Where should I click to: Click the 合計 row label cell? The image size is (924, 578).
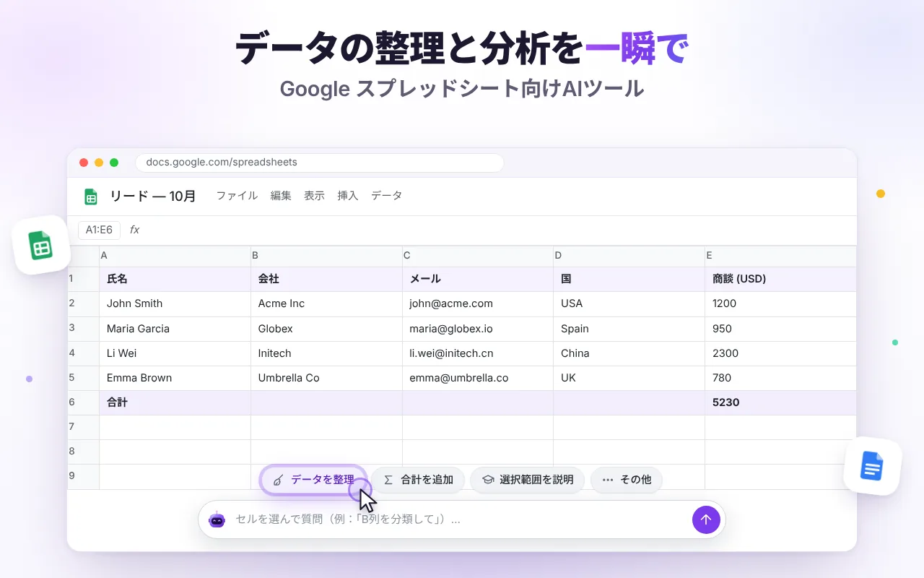[175, 402]
